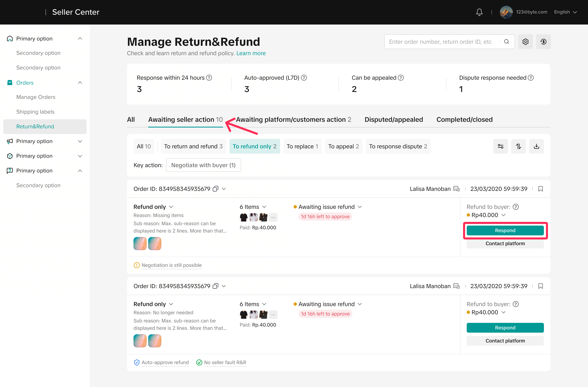Bookmark the Missing items order
The height and width of the screenshot is (387, 588).
pyautogui.click(x=541, y=189)
